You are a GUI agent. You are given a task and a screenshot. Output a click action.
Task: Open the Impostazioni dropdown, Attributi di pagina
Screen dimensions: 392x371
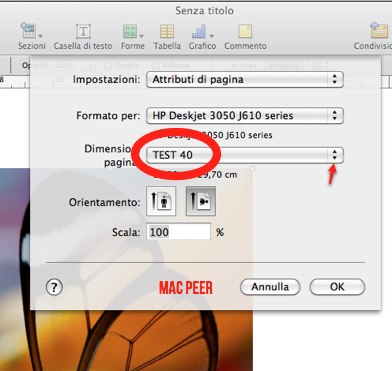point(245,79)
